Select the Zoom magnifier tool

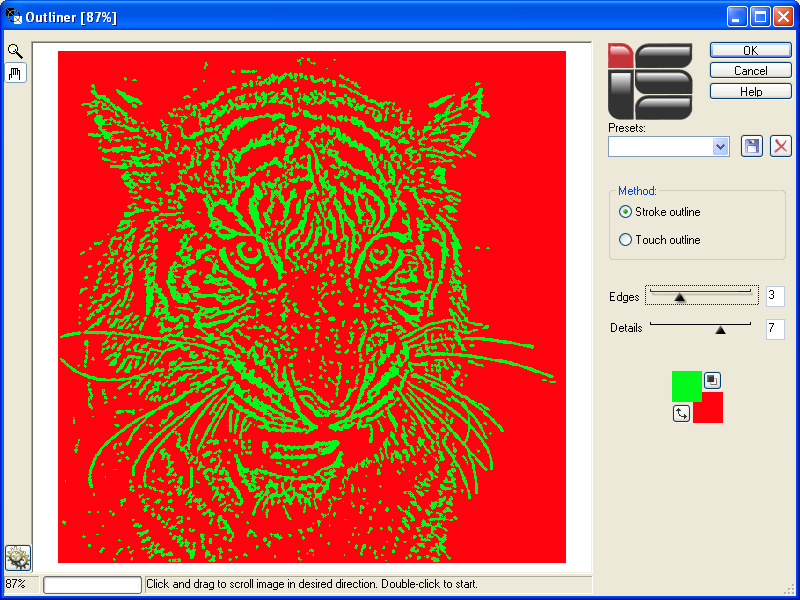coord(15,51)
